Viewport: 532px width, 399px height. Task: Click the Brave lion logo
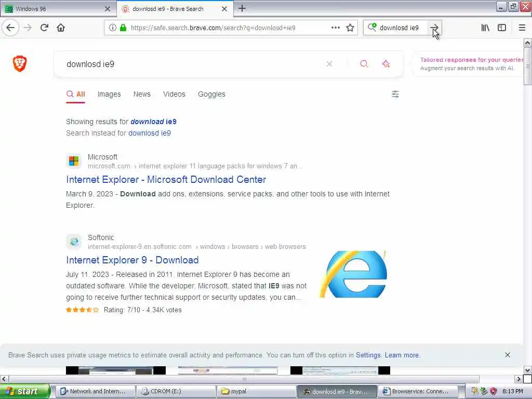click(20, 64)
